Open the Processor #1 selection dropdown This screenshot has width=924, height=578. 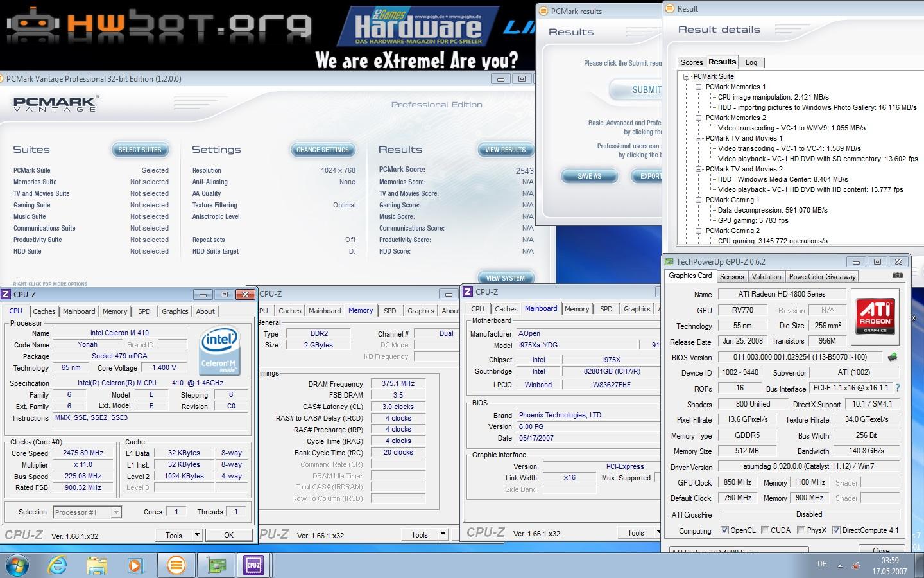click(116, 512)
